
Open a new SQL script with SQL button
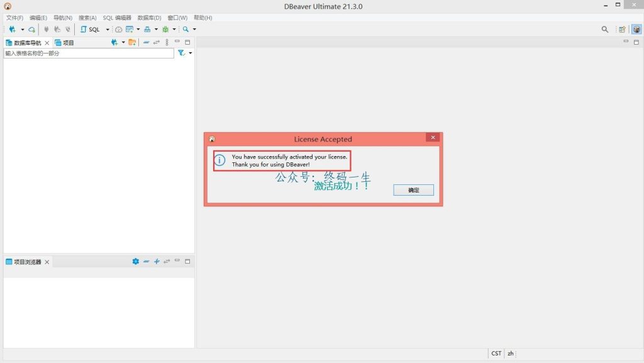click(91, 29)
